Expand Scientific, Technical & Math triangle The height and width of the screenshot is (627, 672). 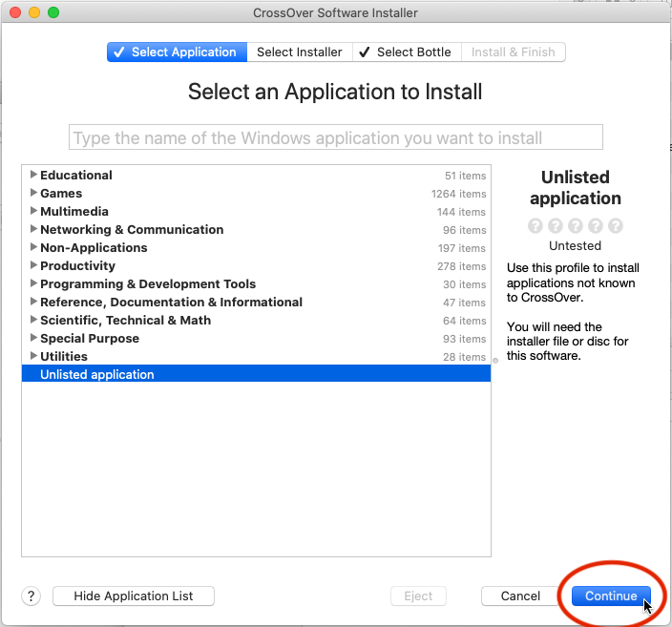point(33,320)
